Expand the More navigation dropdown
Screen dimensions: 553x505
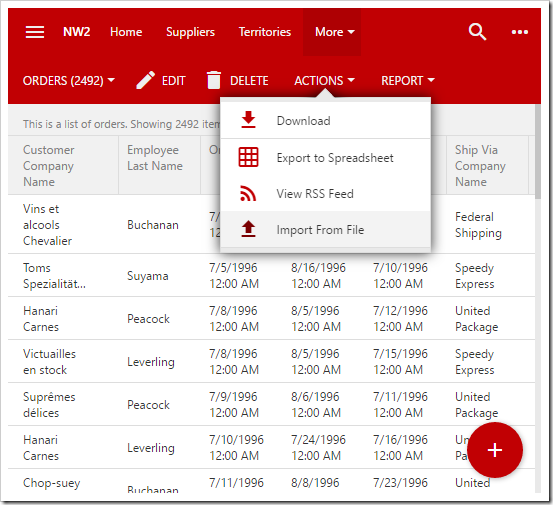tap(332, 32)
